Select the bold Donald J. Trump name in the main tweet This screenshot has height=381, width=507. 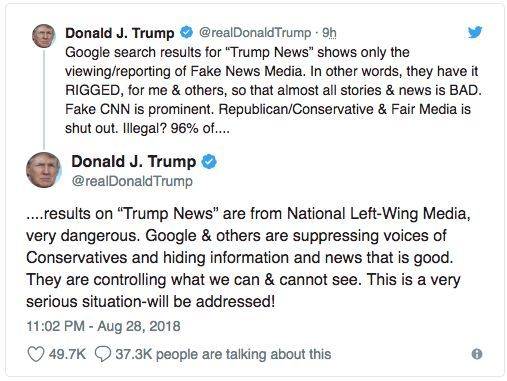click(x=134, y=162)
